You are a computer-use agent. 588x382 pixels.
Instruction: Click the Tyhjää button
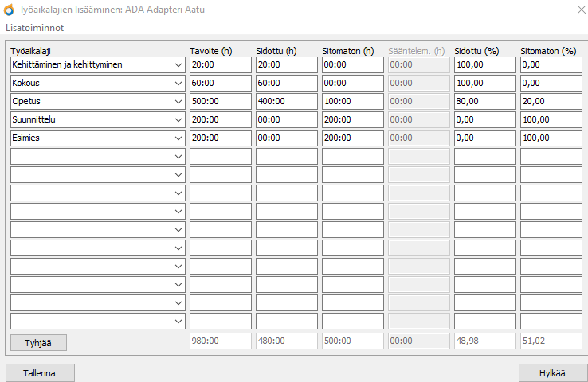click(x=39, y=342)
